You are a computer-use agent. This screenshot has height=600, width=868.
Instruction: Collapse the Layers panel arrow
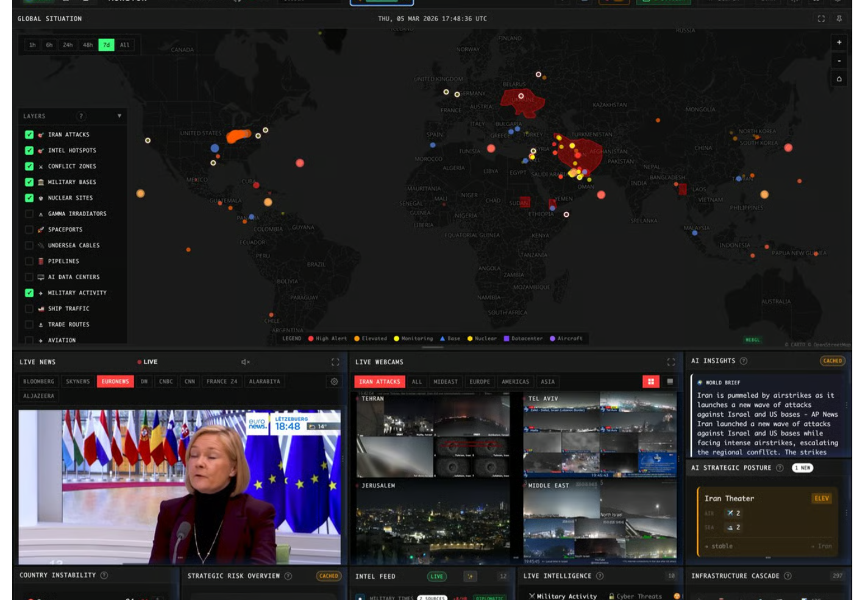[x=119, y=116]
